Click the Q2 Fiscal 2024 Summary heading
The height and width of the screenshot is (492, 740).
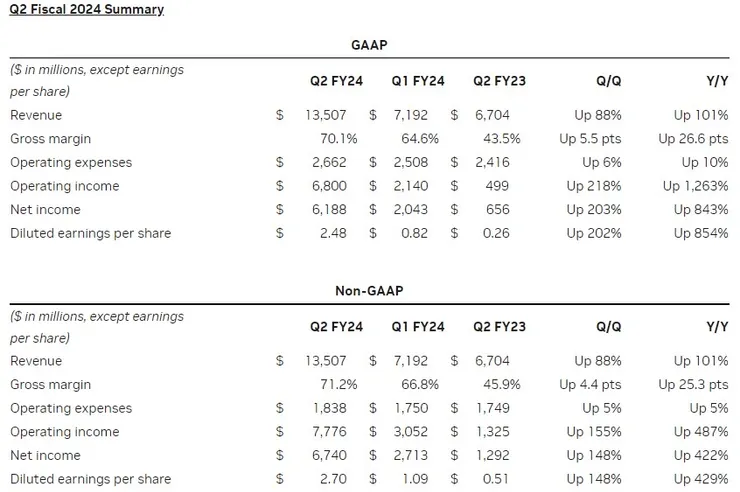[87, 10]
